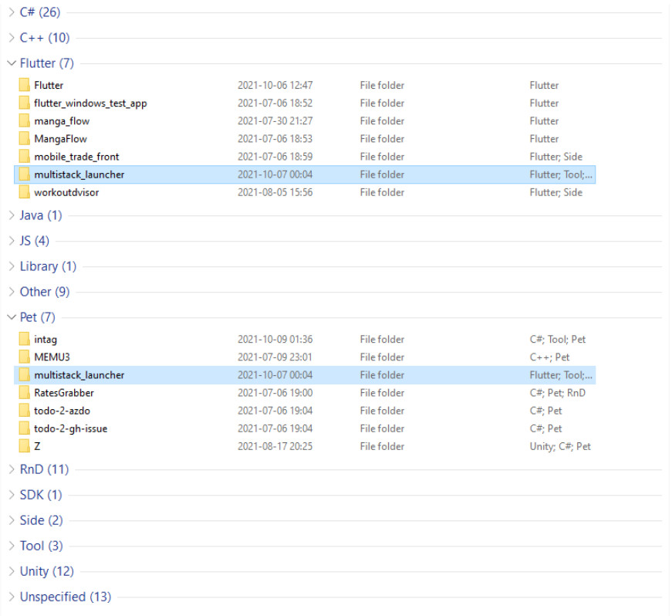Collapse the Flutter (7) group chevron
672x616 pixels.
pos(12,63)
